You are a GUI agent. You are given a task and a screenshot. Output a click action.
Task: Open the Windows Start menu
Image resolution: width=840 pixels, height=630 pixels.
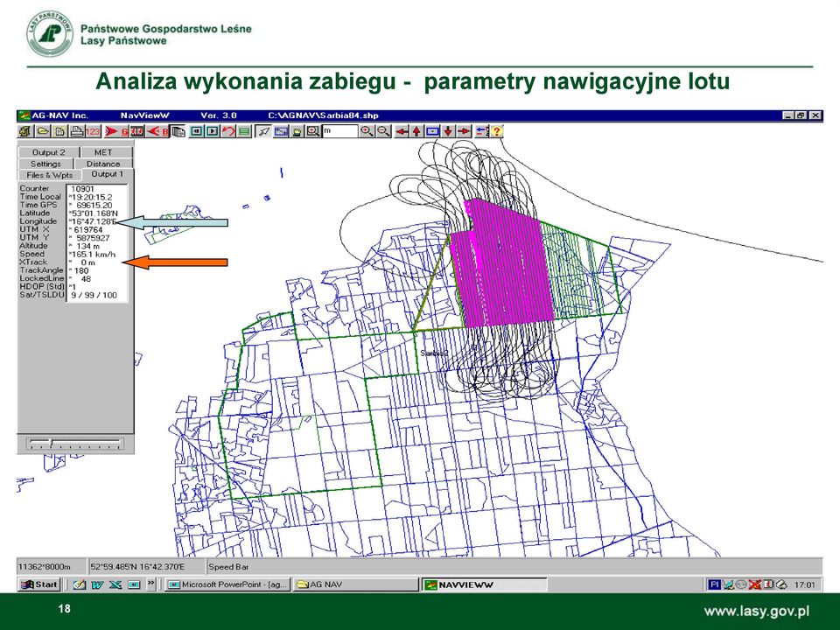coord(38,584)
